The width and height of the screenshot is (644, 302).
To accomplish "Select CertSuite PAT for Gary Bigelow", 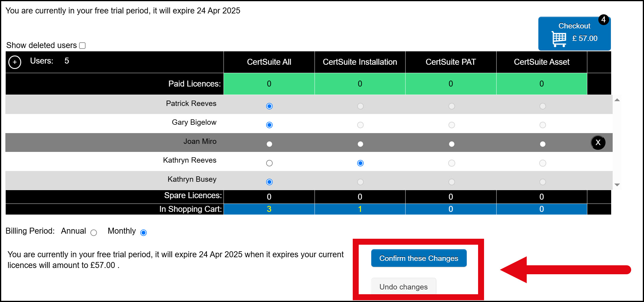I will pyautogui.click(x=452, y=125).
